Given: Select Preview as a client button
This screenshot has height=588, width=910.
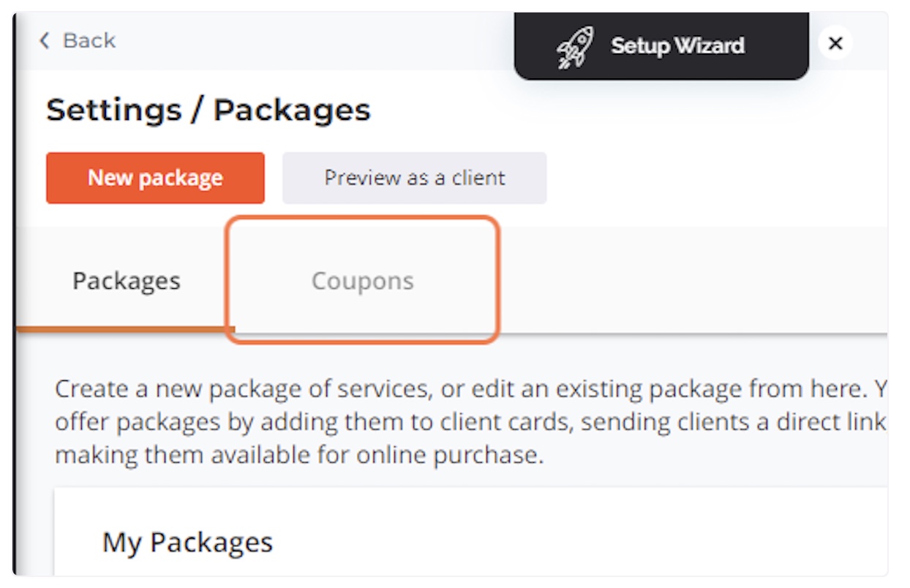Looking at the screenshot, I should click(415, 178).
